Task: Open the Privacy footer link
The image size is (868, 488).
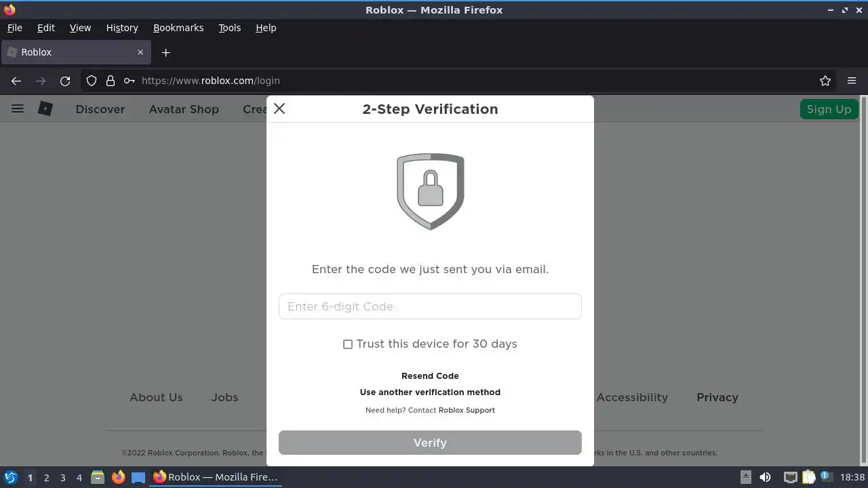Action: pos(717,397)
